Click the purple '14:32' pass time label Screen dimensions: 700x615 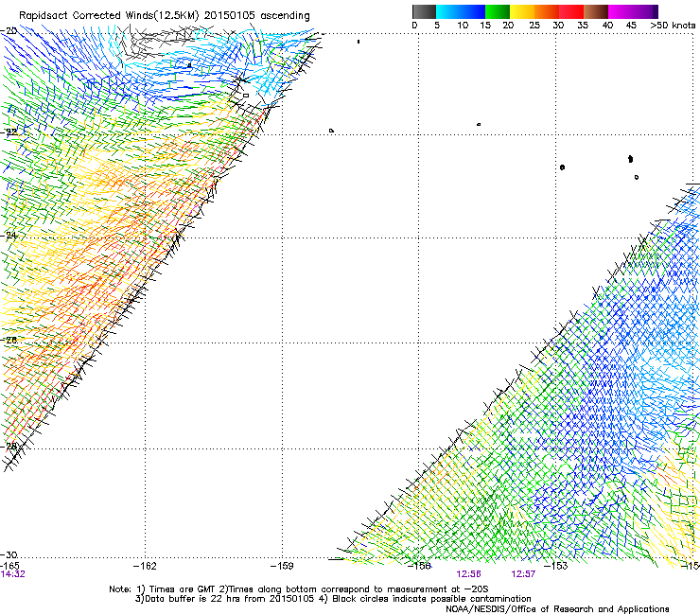click(12, 574)
